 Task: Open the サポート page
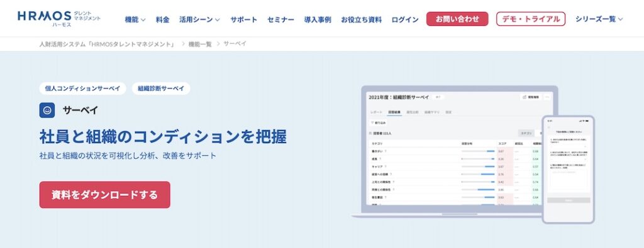pos(243,19)
